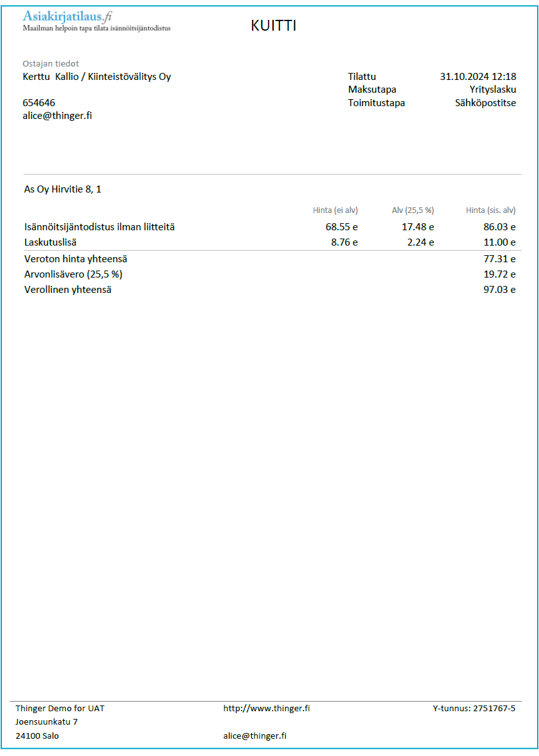This screenshot has height=756, width=539.
Task: Select the tax-free total 77.31 e
Action: click(x=499, y=259)
